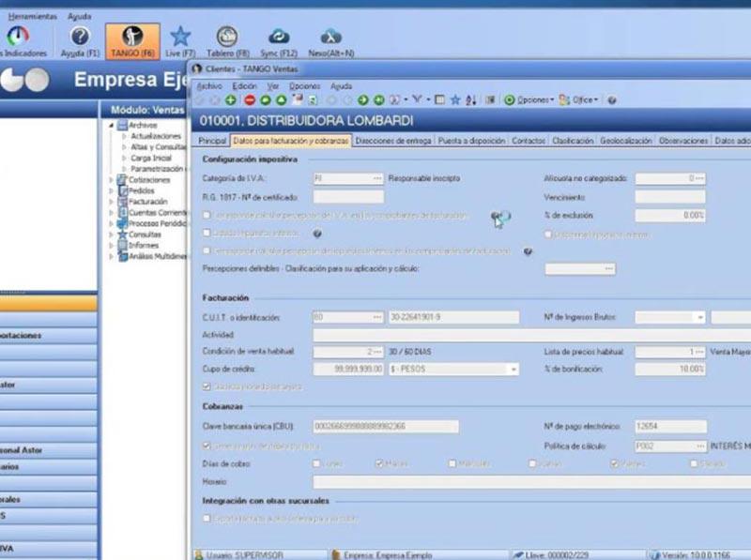Image resolution: width=751 pixels, height=560 pixels.
Task: Open Live (F7) star icon
Action: click(x=180, y=37)
